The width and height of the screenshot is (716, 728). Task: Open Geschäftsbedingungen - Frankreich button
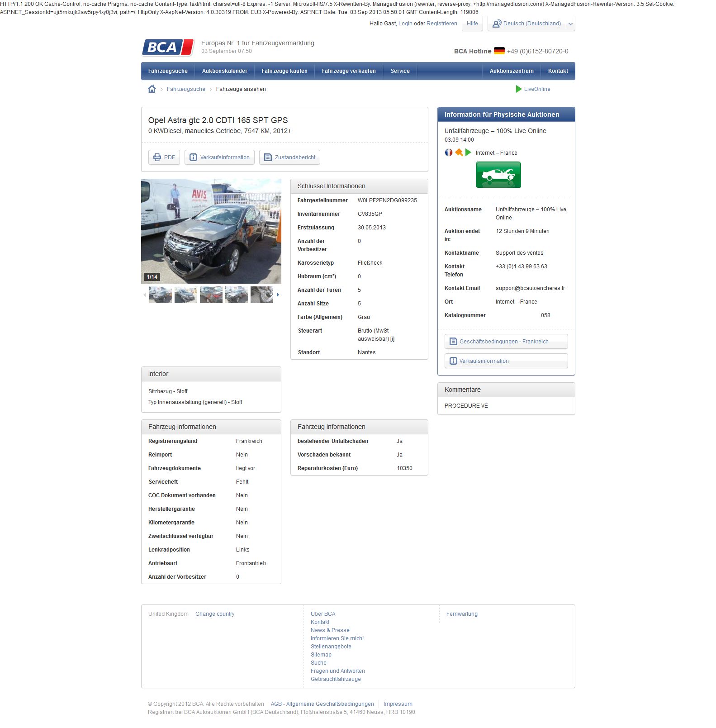(x=506, y=342)
